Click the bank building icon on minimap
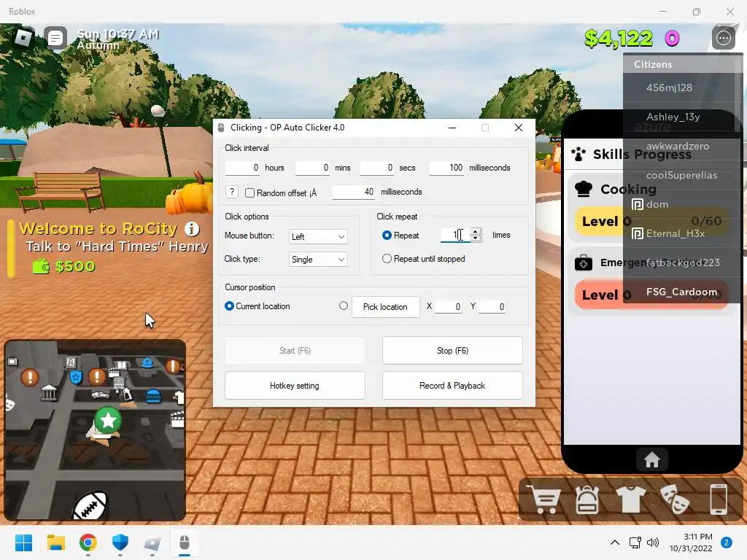747x560 pixels. pyautogui.click(x=49, y=393)
